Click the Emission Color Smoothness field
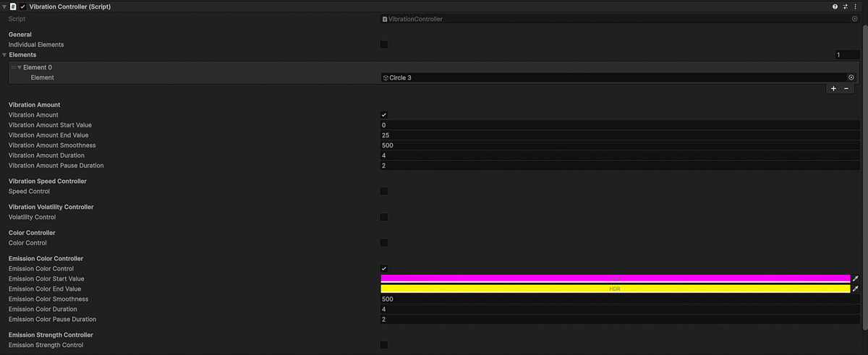 [621, 299]
